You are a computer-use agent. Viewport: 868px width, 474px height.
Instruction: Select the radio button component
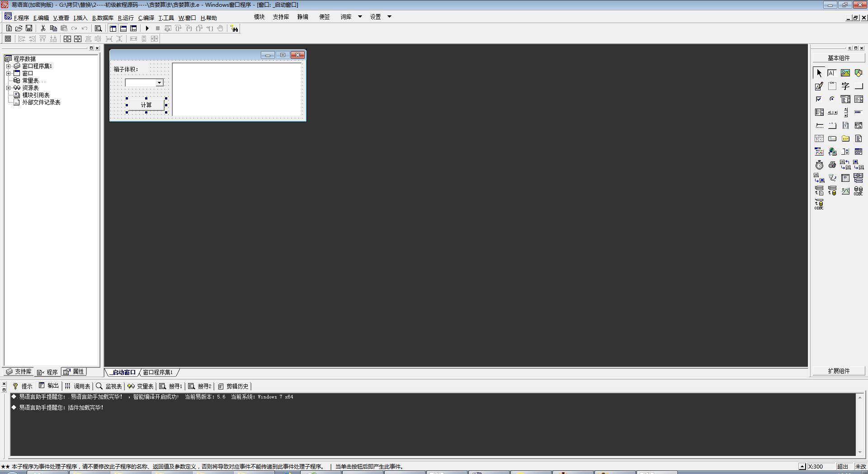(x=832, y=99)
